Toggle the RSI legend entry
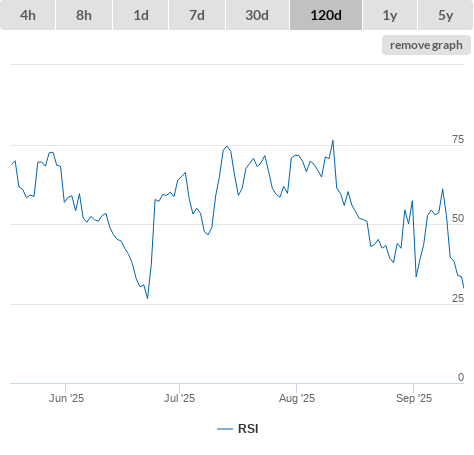Image resolution: width=474 pixels, height=455 pixels. pyautogui.click(x=238, y=429)
